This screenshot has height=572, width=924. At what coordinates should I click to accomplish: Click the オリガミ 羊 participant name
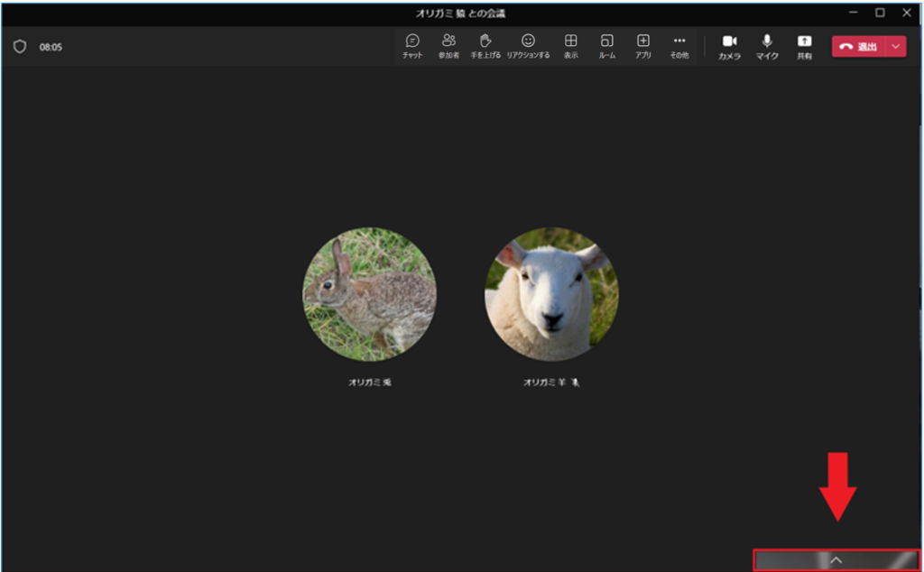pos(546,383)
